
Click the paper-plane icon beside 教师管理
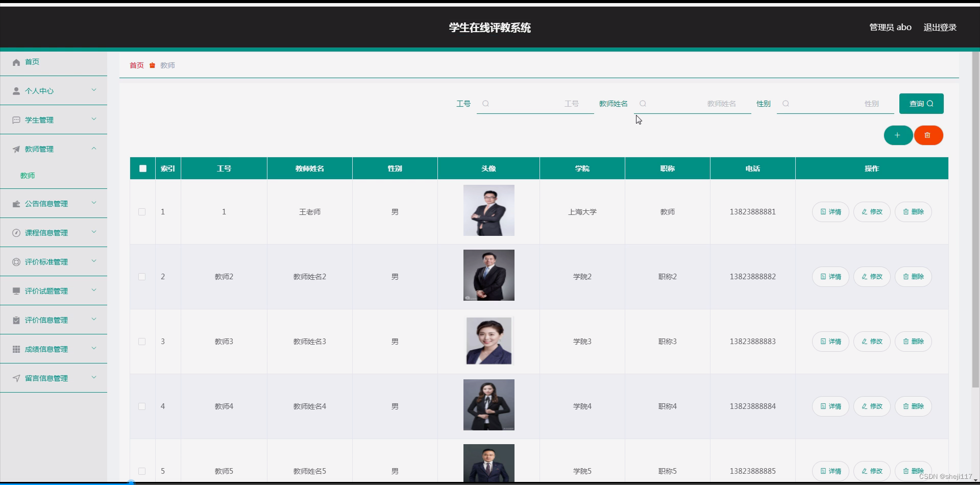(16, 149)
